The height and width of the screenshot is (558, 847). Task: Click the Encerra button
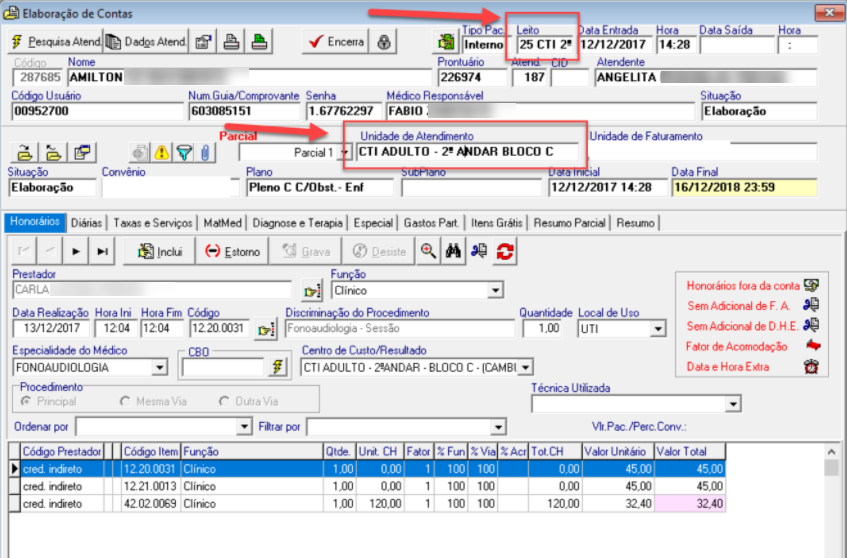click(x=335, y=42)
